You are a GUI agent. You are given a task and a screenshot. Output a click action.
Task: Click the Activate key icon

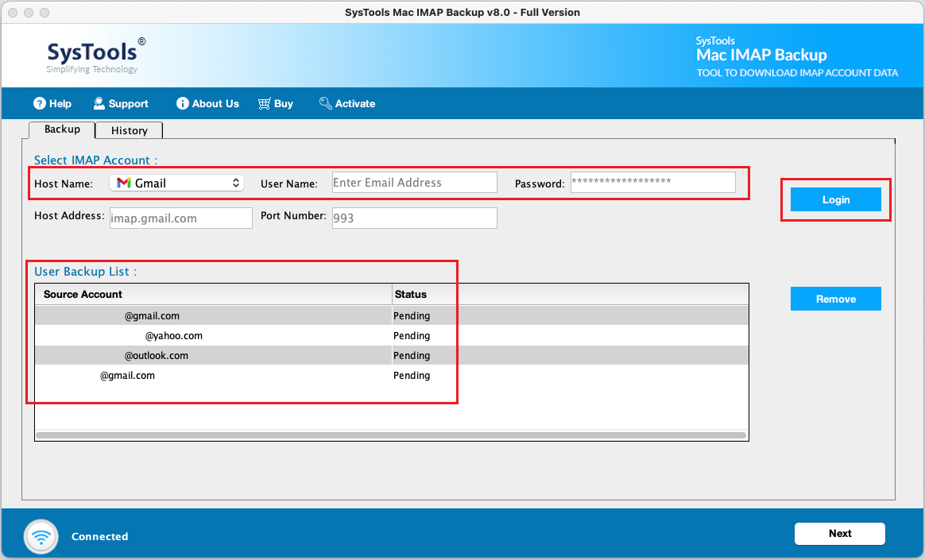[x=325, y=104]
